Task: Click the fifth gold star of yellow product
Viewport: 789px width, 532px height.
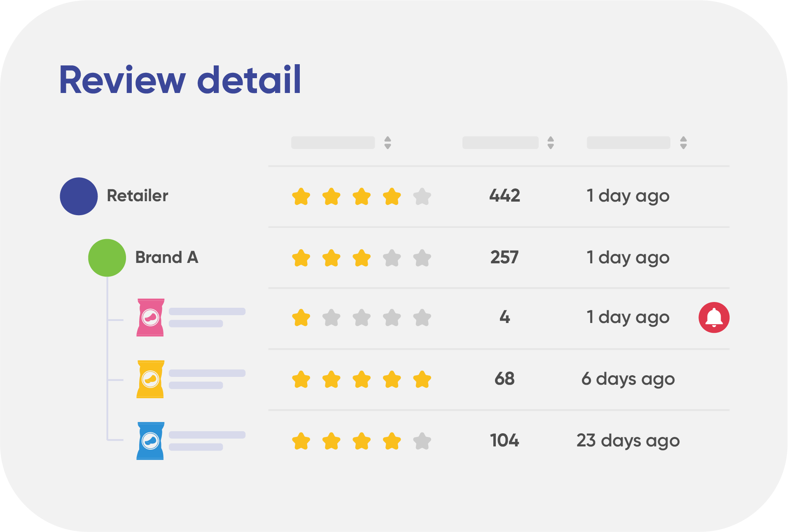Action: pos(422,379)
